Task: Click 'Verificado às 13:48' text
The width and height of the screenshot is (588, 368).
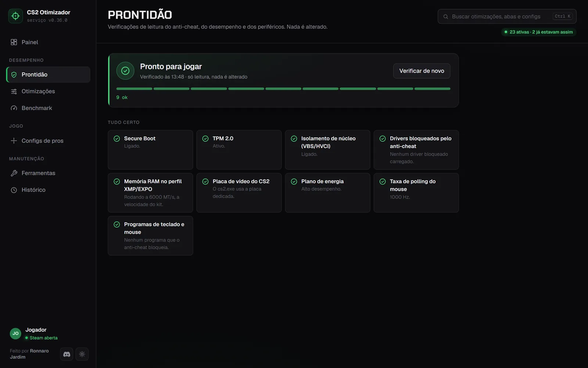Action: point(162,77)
